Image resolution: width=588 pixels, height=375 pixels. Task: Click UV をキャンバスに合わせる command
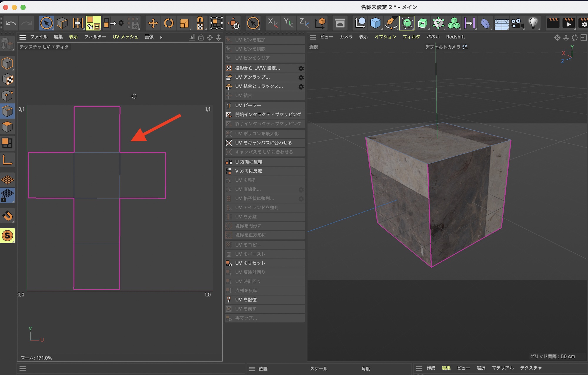click(x=263, y=143)
